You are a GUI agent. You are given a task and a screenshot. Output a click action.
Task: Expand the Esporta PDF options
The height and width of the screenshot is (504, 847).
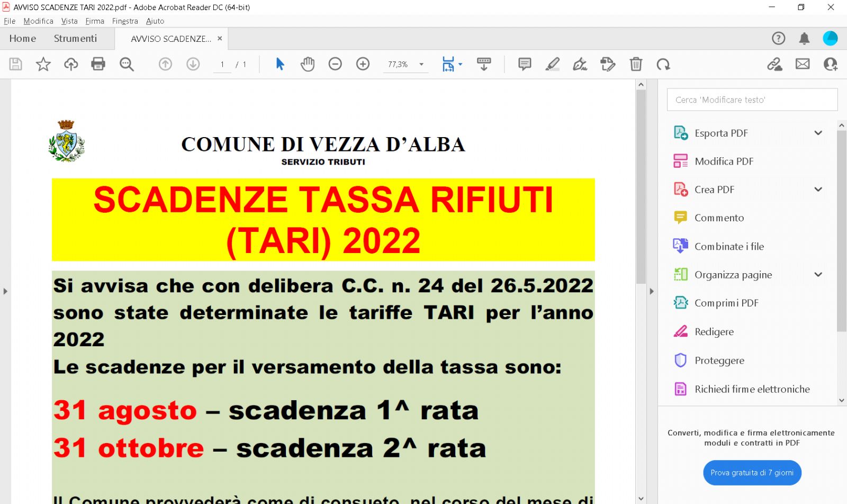pos(818,133)
